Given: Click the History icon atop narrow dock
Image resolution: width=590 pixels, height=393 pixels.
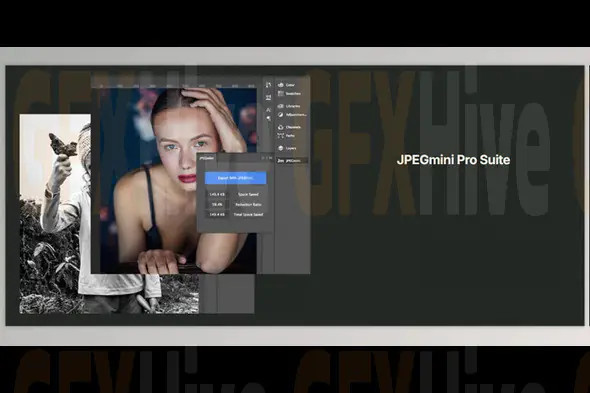Looking at the screenshot, I should [x=268, y=85].
